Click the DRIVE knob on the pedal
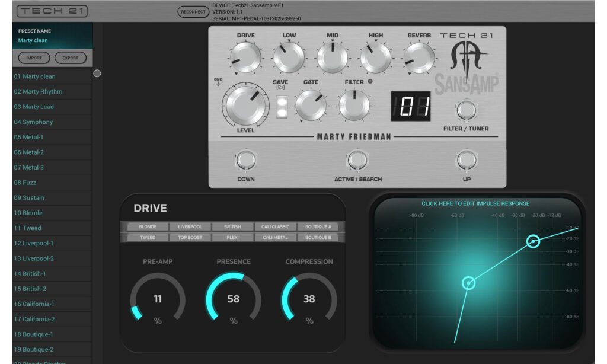The image size is (607, 364). 245,58
